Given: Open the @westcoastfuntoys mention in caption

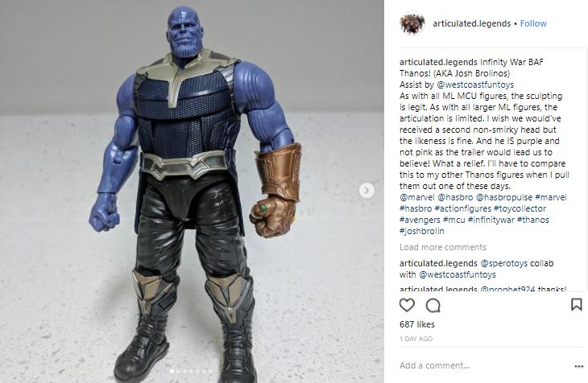Looking at the screenshot, I should pos(475,84).
